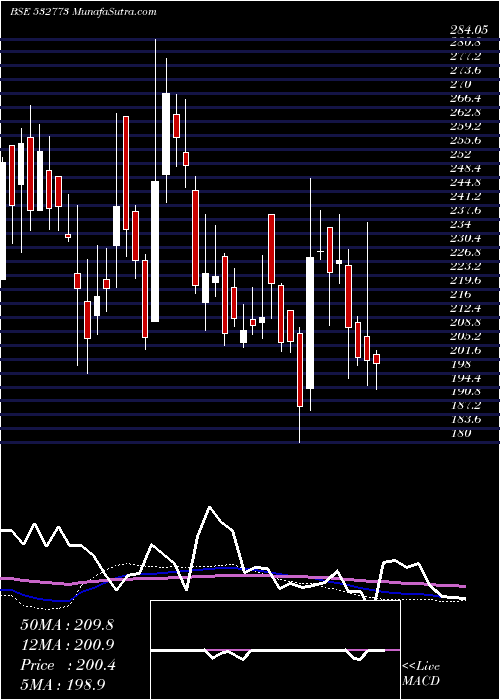Click inside the live MACD inset panel
500x700 pixels.
(275, 650)
